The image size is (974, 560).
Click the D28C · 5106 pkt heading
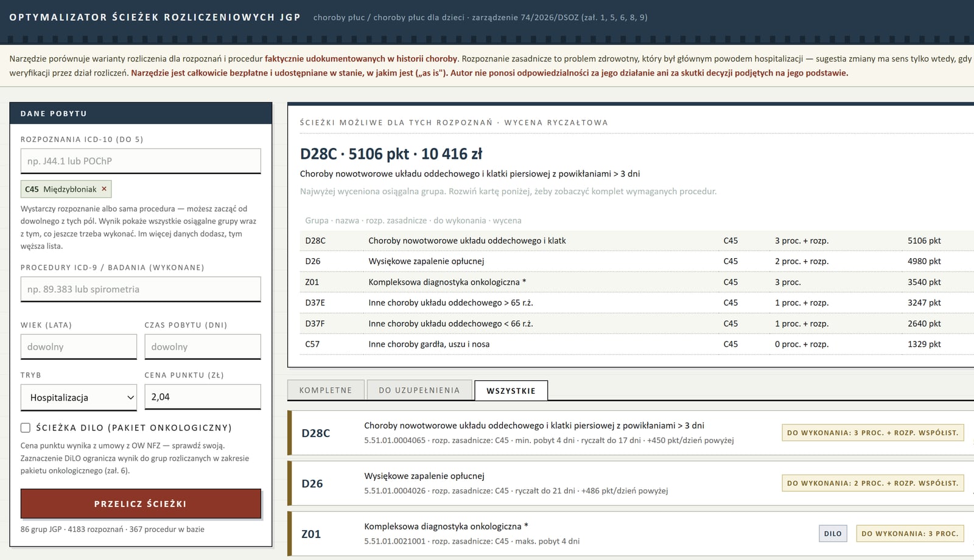391,154
